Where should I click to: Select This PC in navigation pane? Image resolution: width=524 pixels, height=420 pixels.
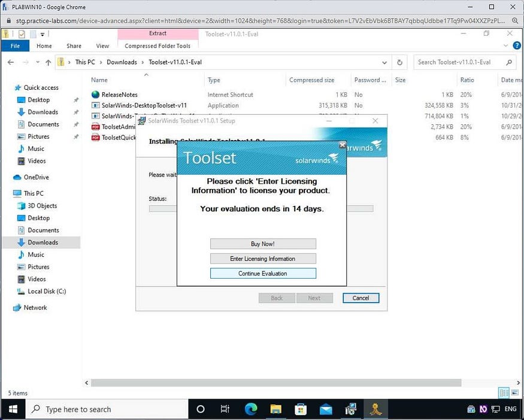(34, 193)
